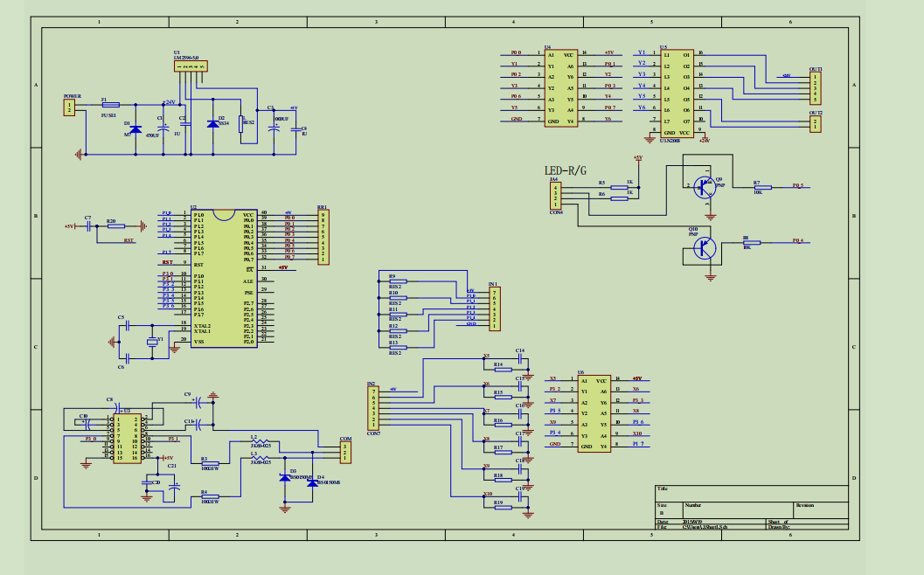The image size is (924, 575).
Task: Click capacitor C14 on the X5 line
Action: (520, 358)
